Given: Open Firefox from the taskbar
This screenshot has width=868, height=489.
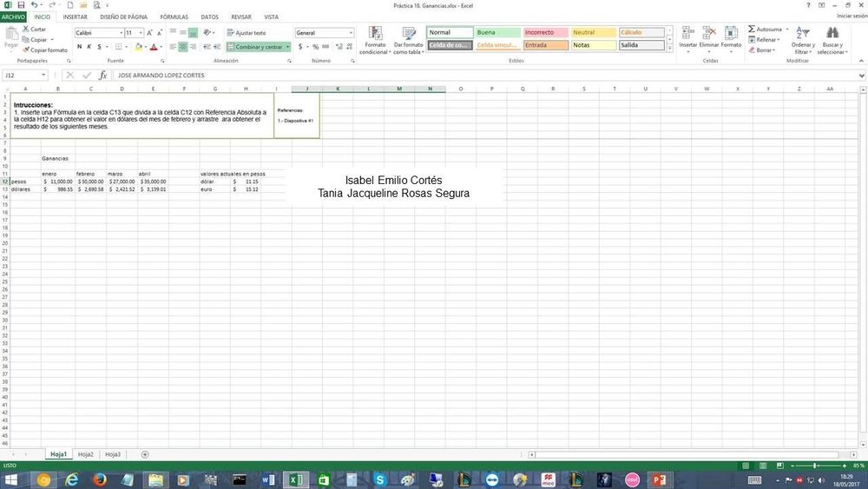Looking at the screenshot, I should click(99, 479).
